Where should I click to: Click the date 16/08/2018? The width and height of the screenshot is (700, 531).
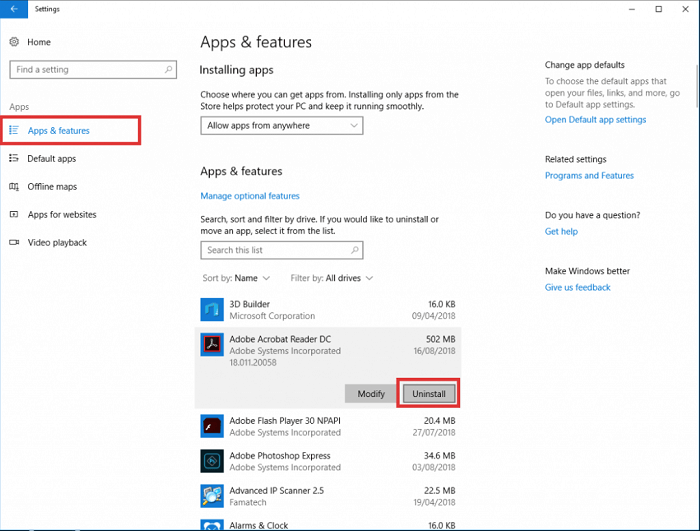click(434, 351)
